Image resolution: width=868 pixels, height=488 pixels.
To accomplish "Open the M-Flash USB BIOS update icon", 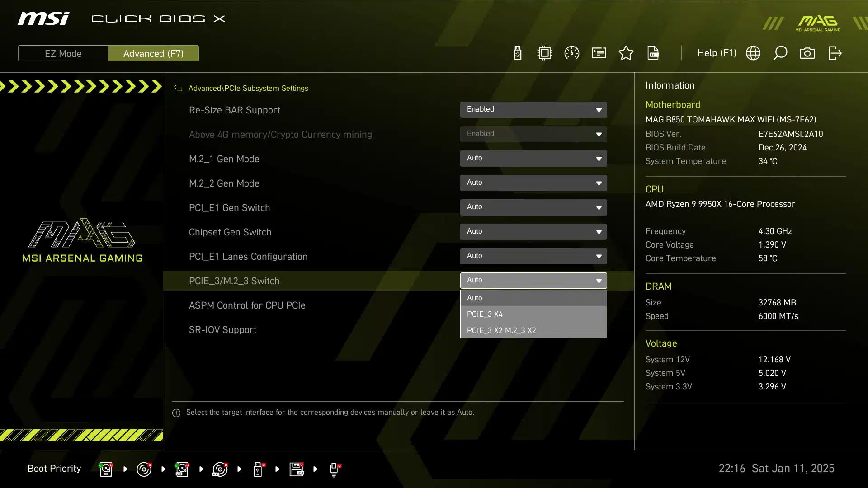I will (x=518, y=53).
